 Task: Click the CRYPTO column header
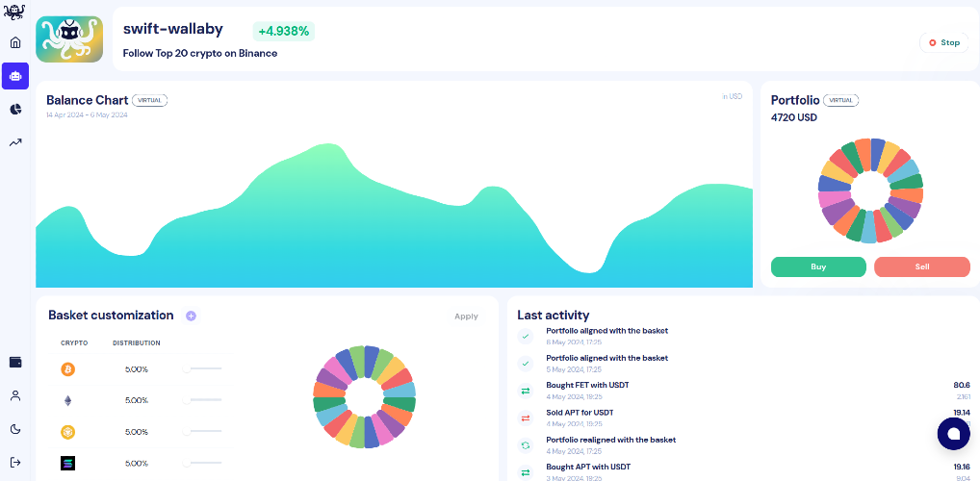(x=74, y=342)
